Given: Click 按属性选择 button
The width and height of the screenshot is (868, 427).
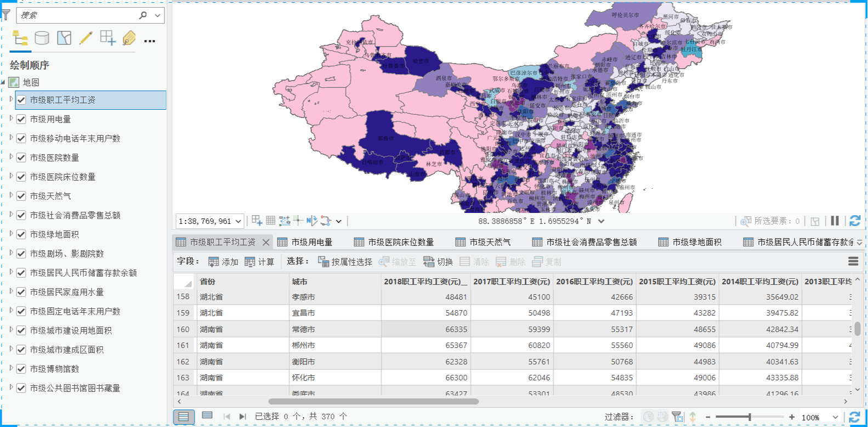Looking at the screenshot, I should coord(345,262).
